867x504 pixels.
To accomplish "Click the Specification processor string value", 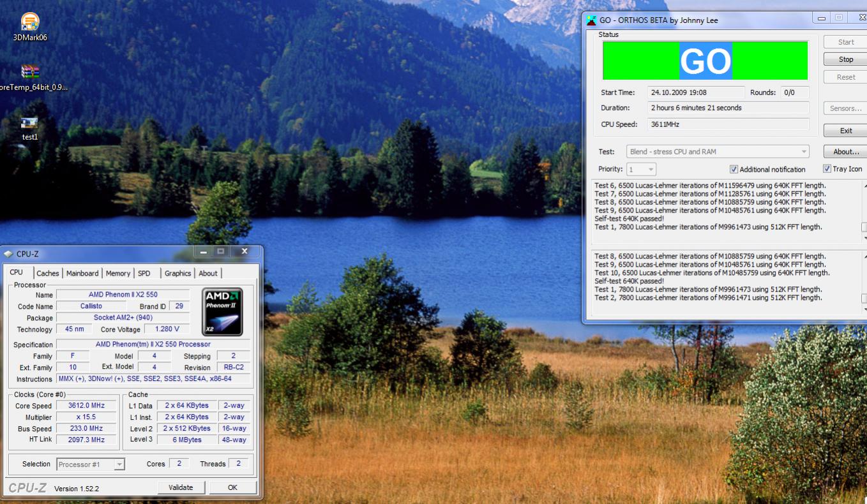I will coord(153,345).
